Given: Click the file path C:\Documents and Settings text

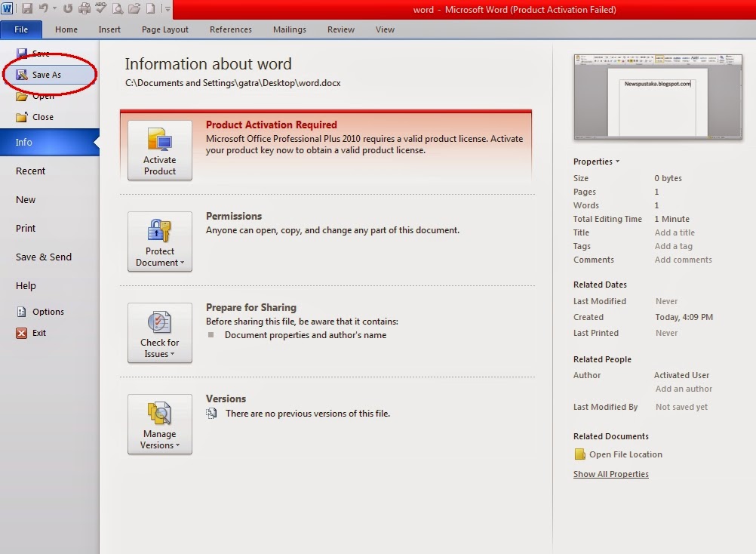Looking at the screenshot, I should [x=233, y=83].
